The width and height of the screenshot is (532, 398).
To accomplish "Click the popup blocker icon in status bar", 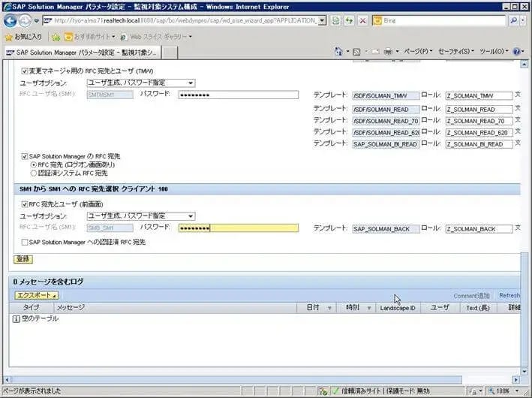I will pos(323,391).
